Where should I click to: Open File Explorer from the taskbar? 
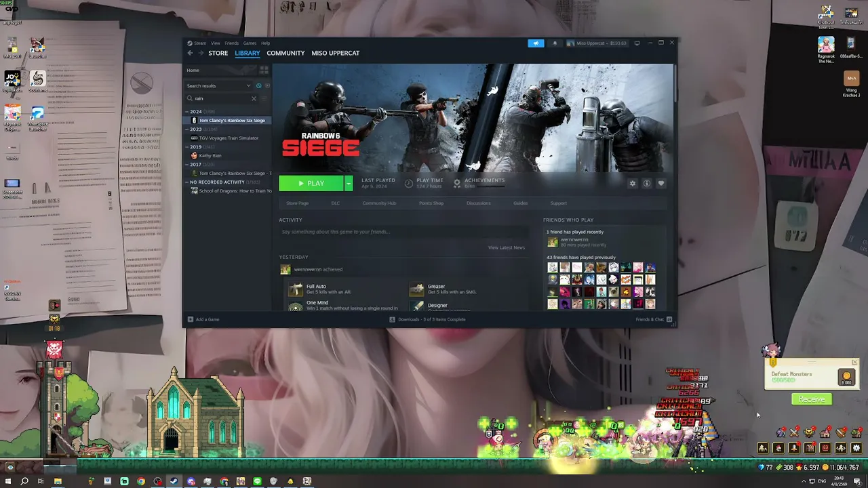point(58,481)
